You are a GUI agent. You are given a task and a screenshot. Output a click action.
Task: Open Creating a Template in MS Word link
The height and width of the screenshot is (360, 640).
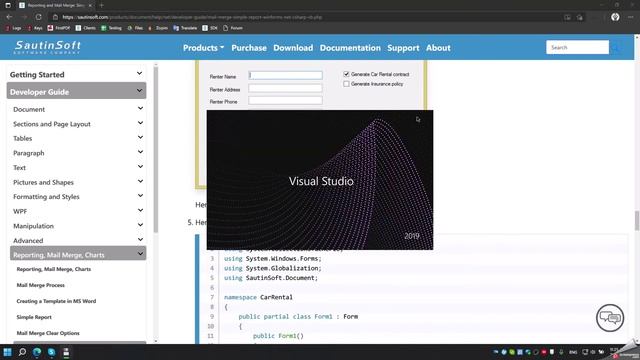(x=56, y=301)
